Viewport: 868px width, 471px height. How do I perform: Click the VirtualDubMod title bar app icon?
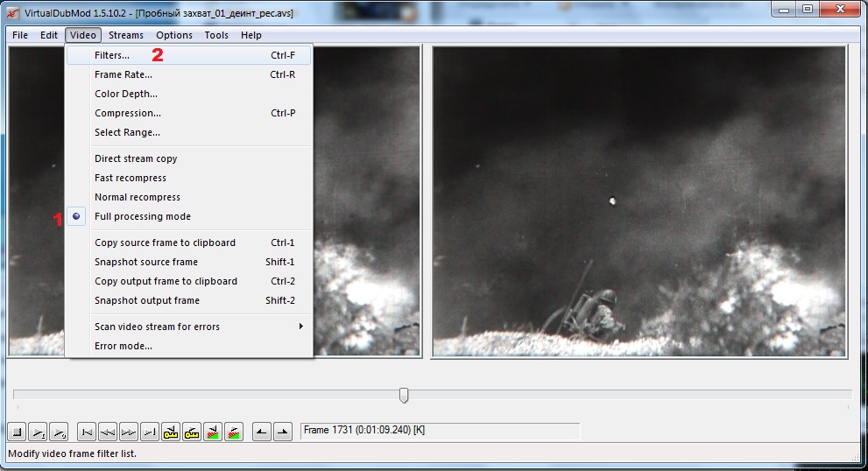(13, 13)
